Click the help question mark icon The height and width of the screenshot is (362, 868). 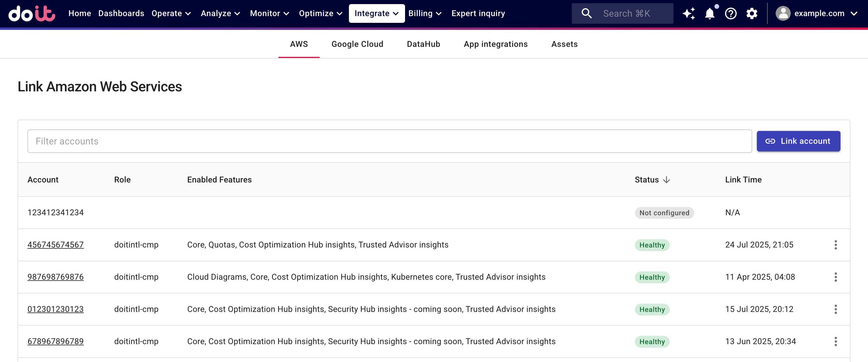click(x=731, y=13)
